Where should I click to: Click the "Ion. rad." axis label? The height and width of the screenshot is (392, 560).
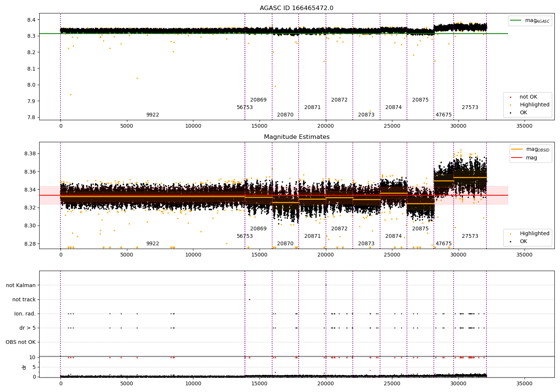[x=25, y=314]
